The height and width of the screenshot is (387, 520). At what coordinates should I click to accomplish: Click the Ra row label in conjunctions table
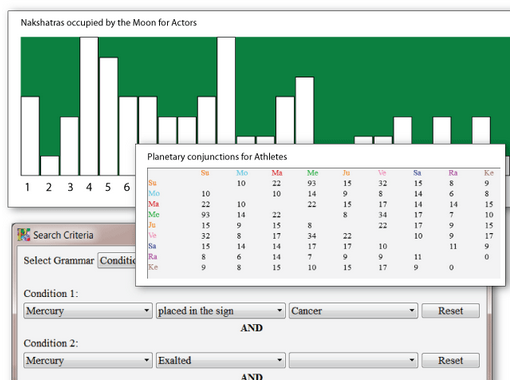tap(153, 256)
